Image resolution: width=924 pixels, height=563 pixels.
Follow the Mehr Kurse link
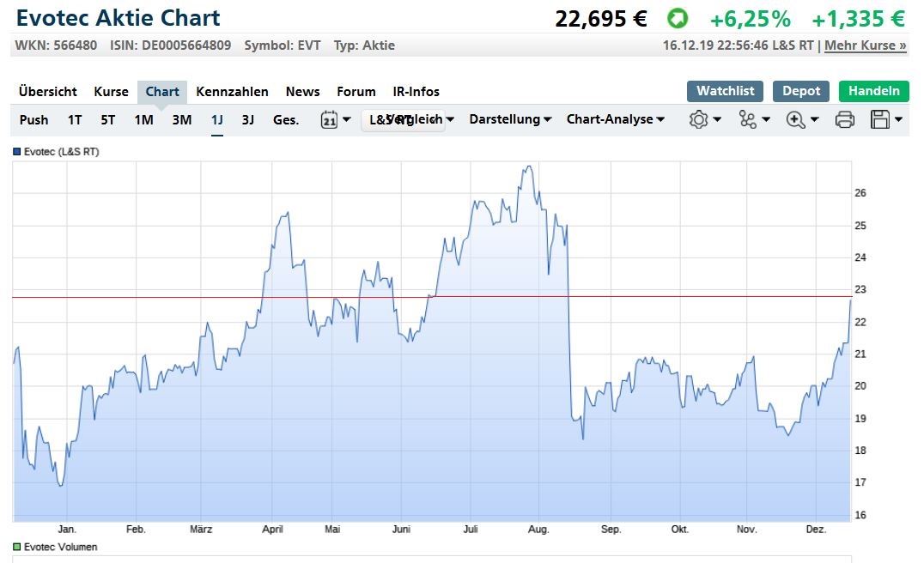(x=865, y=45)
